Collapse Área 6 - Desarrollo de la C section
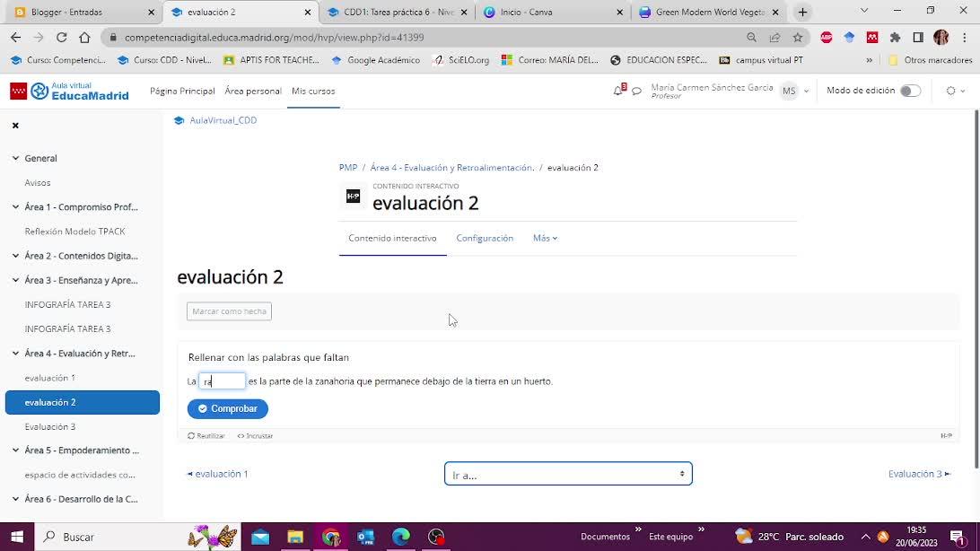 tap(15, 499)
